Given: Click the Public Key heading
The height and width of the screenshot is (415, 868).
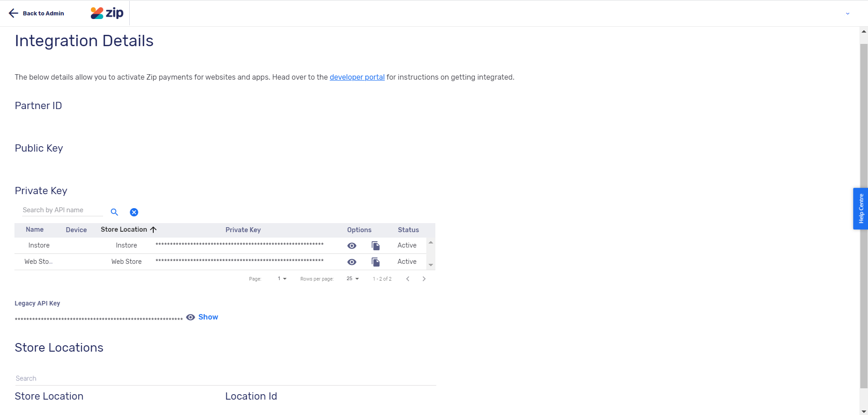Looking at the screenshot, I should (39, 148).
